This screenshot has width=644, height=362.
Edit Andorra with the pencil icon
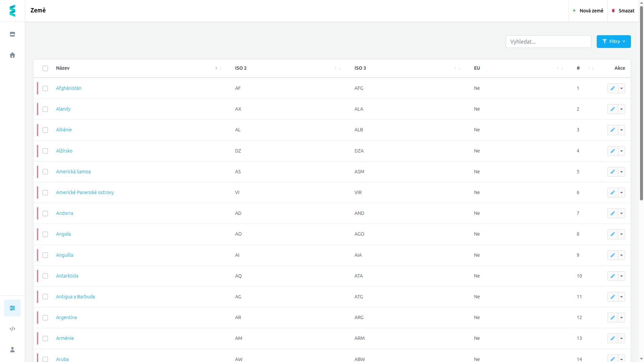pos(612,214)
